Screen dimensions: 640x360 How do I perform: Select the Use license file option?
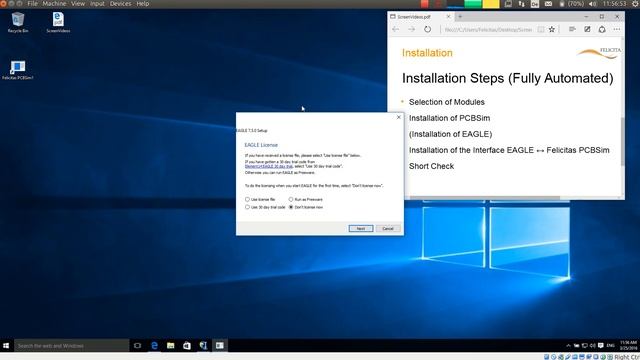coord(260,200)
